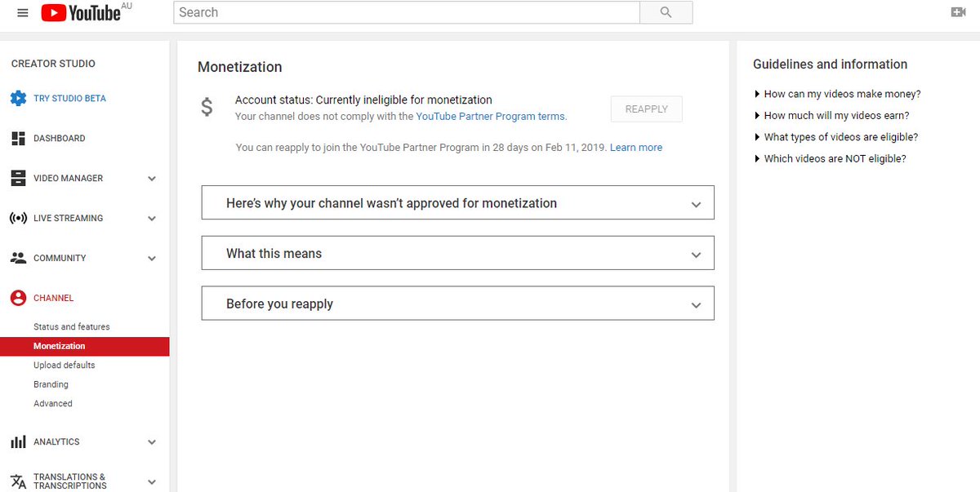This screenshot has height=492, width=980.
Task: Expand the Community section chevron
Action: tap(152, 259)
